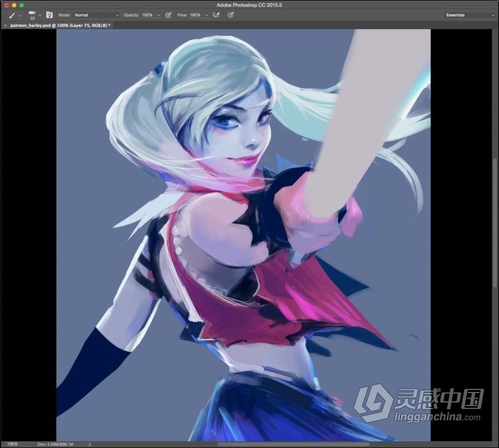Toggle the Brush panel icon
499x448 pixels.
(x=49, y=15)
